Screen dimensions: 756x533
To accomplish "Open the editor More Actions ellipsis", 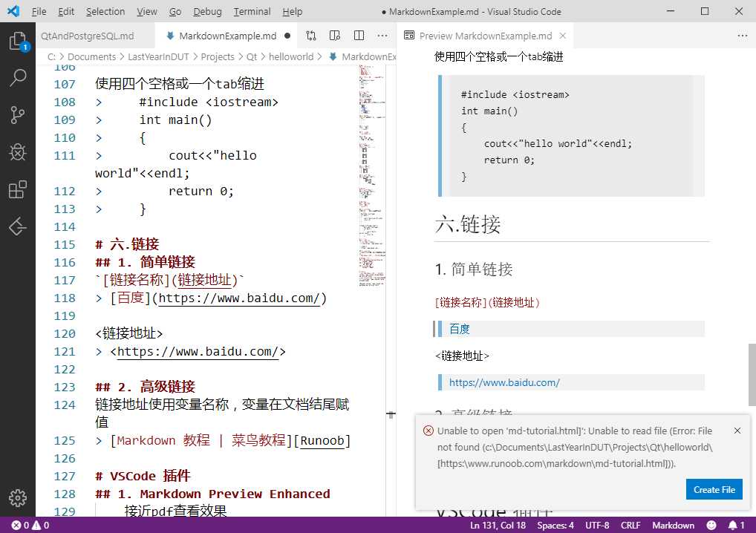I will click(382, 36).
